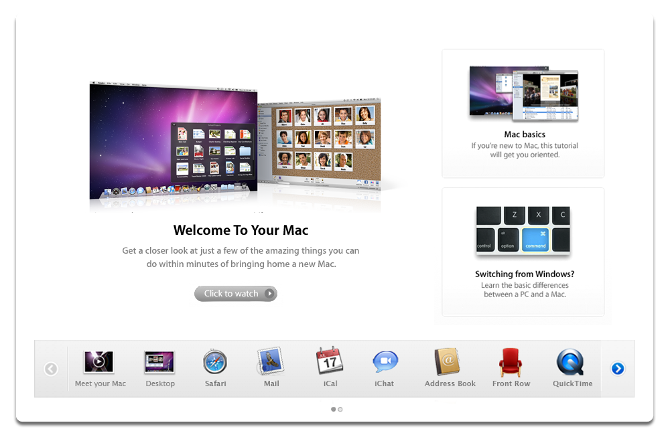Click the play arrow inside Click to watch
Image resolution: width=670 pixels, height=435 pixels.
click(x=269, y=294)
